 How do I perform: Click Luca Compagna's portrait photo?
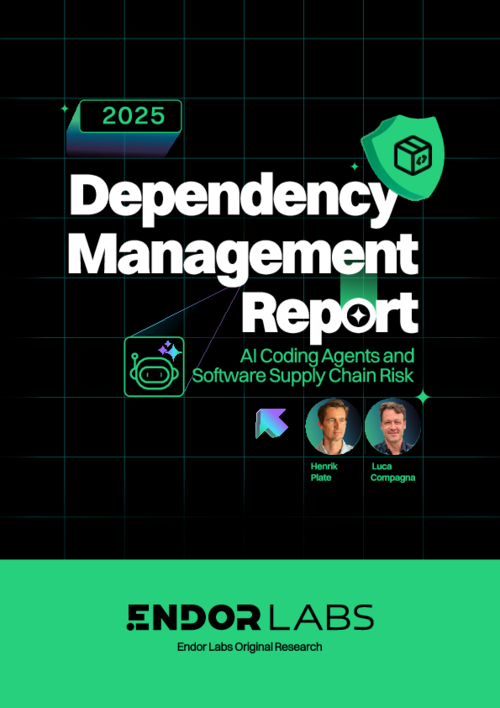click(x=393, y=427)
